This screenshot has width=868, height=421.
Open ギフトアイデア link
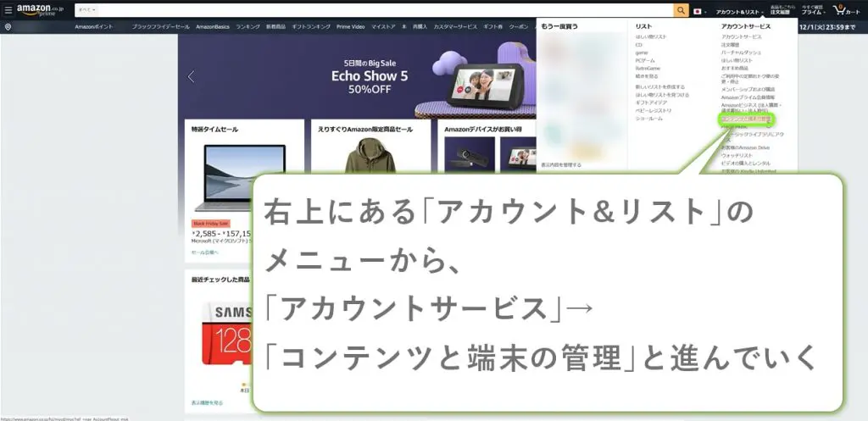(x=651, y=102)
